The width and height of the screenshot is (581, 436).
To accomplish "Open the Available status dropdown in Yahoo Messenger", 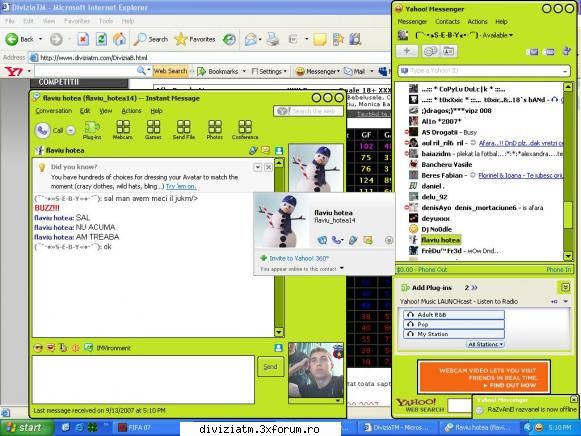I will tap(498, 35).
